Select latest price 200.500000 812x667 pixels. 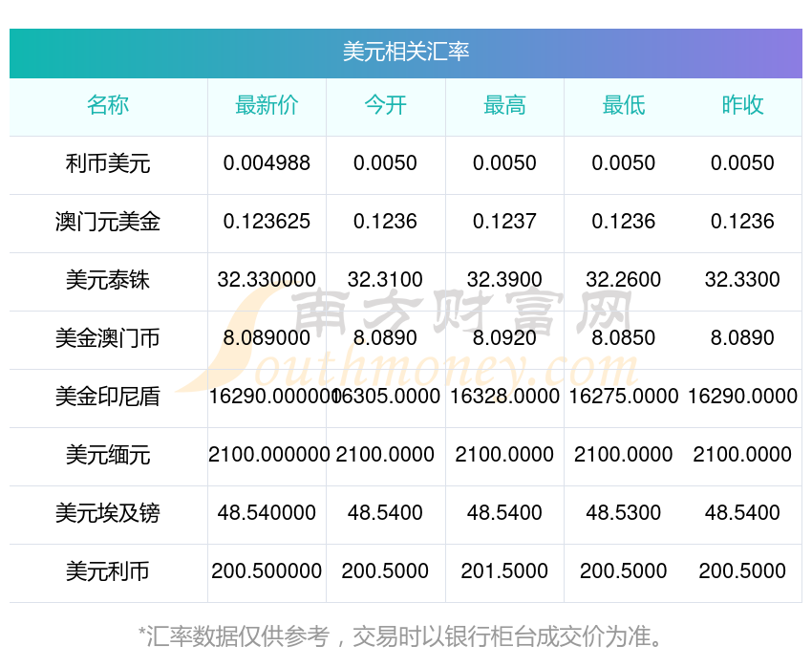click(x=267, y=571)
